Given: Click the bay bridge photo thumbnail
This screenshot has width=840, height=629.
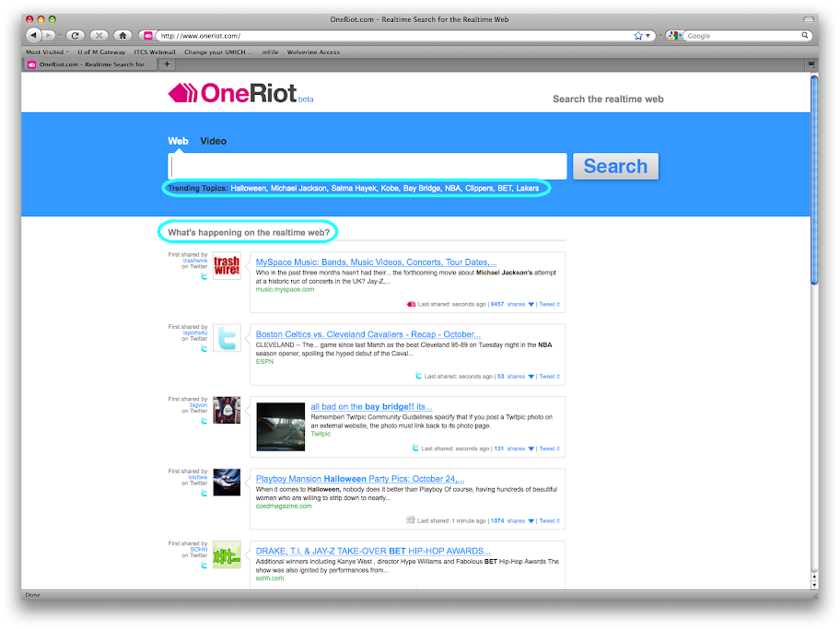Looking at the screenshot, I should point(281,426).
